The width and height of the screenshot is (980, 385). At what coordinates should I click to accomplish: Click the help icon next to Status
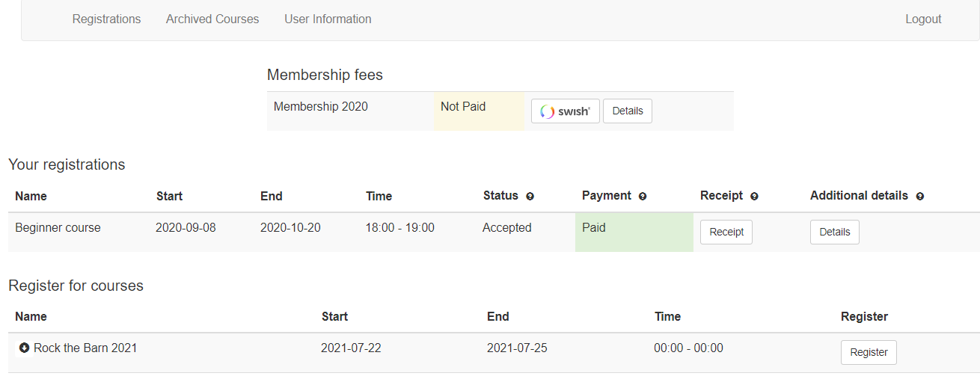click(530, 196)
